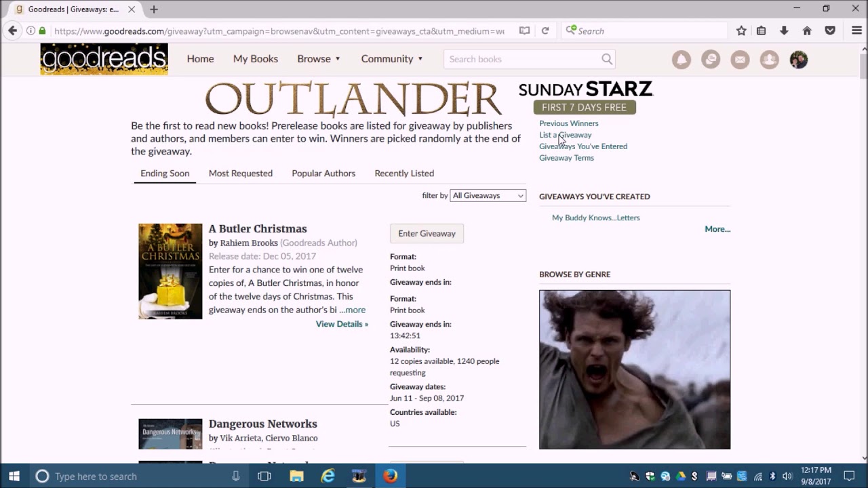Image resolution: width=868 pixels, height=488 pixels.
Task: Expand the Community dropdown menu
Action: [392, 59]
